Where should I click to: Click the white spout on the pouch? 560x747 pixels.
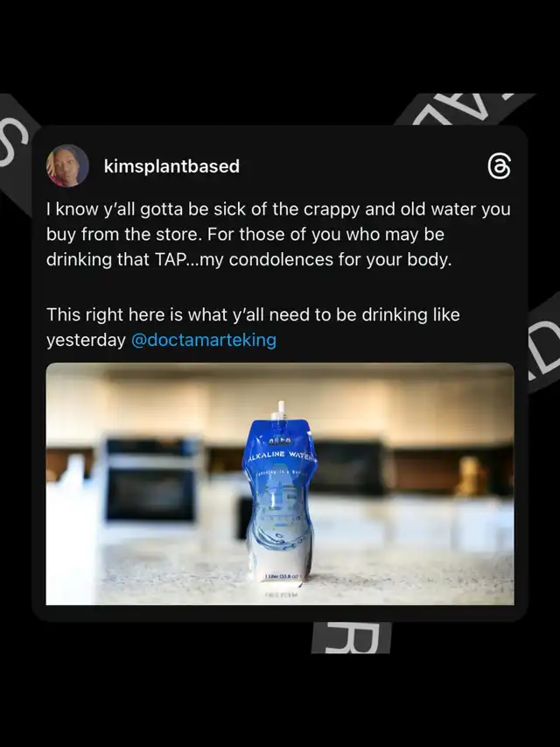point(281,410)
